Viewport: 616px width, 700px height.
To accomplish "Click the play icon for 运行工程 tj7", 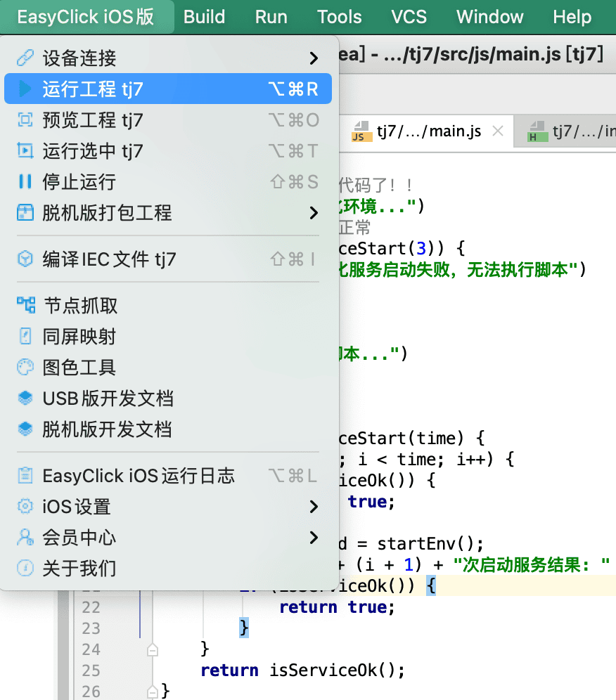I will [x=25, y=89].
